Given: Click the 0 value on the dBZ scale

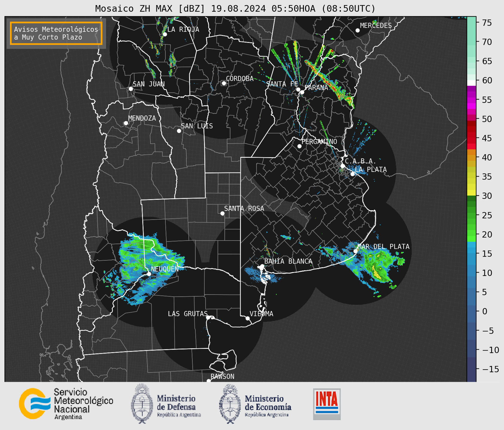Looking at the screenshot, I should tap(485, 311).
